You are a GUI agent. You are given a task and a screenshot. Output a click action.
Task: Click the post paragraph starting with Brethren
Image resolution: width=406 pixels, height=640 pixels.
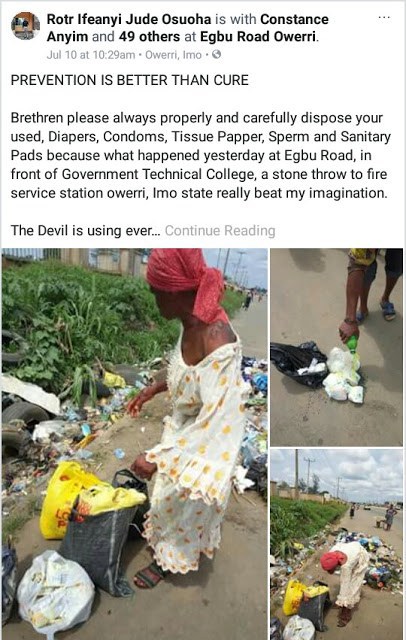click(201, 156)
